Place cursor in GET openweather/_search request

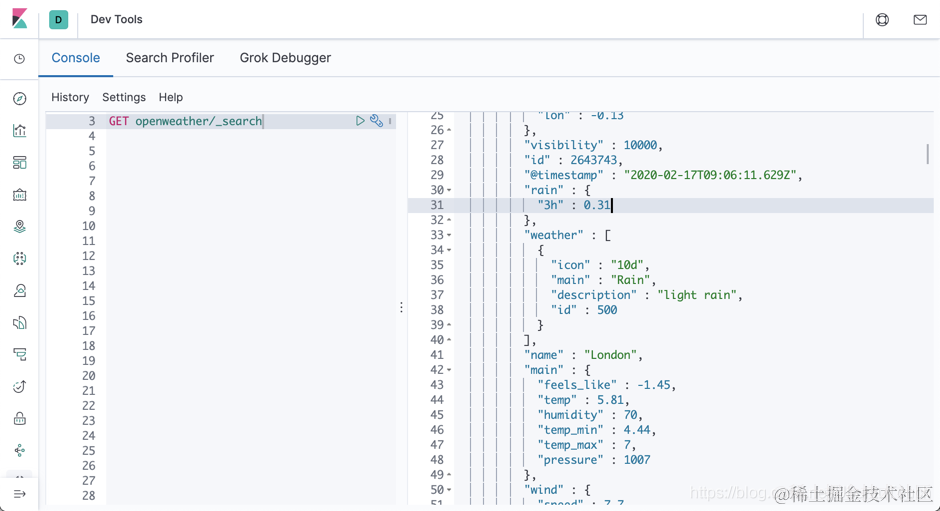point(185,121)
